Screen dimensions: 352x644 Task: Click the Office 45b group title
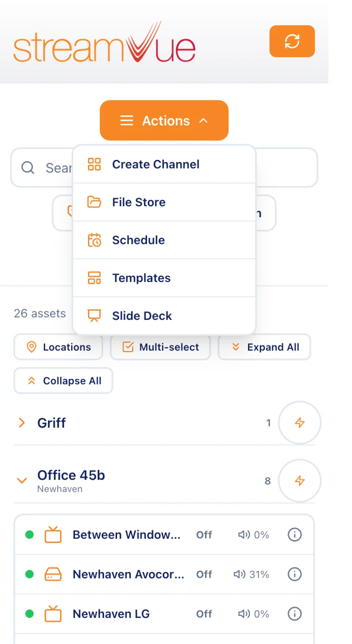click(x=71, y=475)
